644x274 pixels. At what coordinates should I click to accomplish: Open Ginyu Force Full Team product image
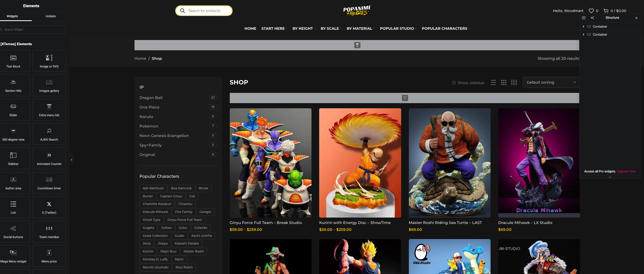point(271,163)
